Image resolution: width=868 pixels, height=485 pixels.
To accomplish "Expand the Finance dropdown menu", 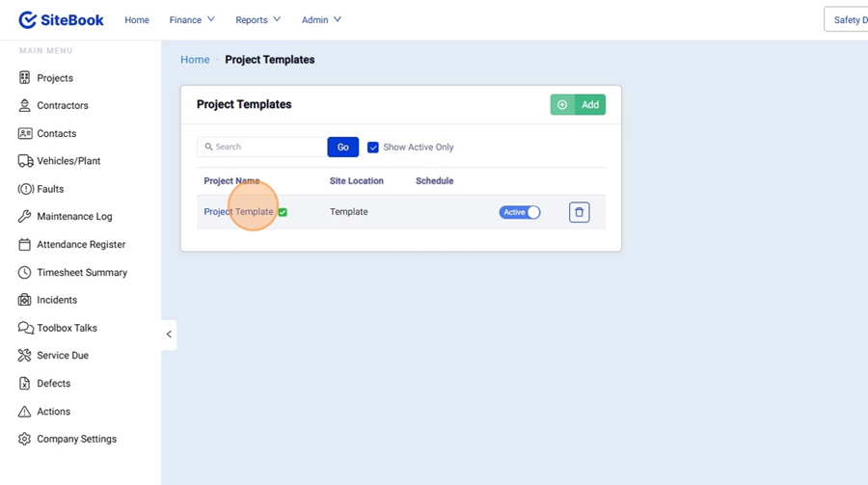I will 192,19.
